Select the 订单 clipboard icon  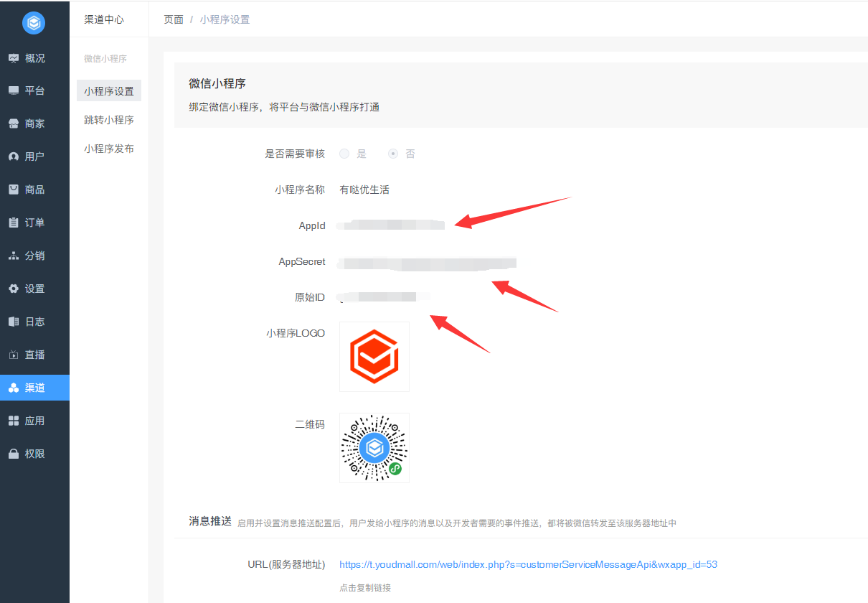pyautogui.click(x=14, y=223)
